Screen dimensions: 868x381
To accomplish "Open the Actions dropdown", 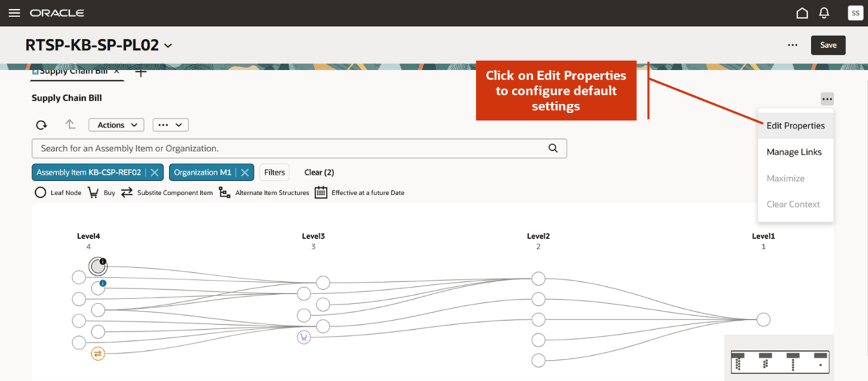I will [x=116, y=124].
